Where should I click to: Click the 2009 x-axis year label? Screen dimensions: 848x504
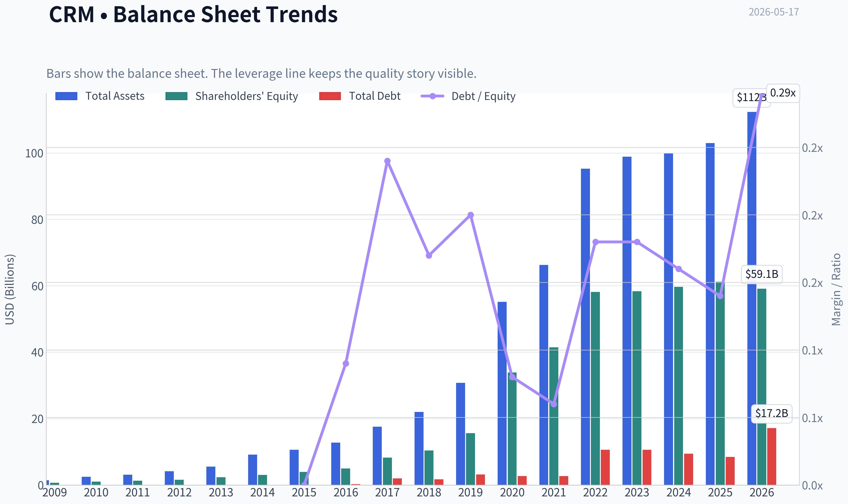click(x=55, y=492)
